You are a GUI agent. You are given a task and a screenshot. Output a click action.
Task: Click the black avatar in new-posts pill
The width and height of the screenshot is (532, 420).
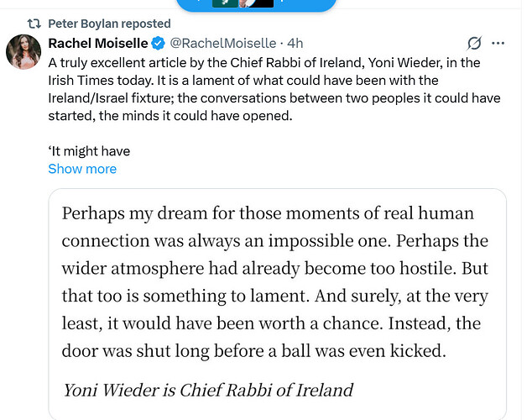tap(263, 3)
